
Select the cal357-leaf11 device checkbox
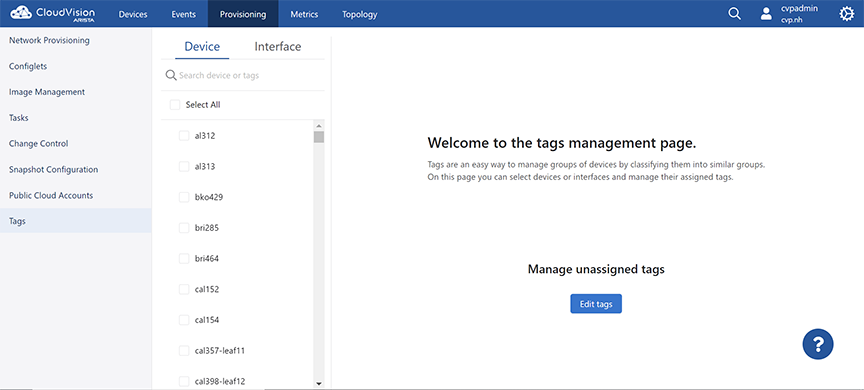[184, 350]
